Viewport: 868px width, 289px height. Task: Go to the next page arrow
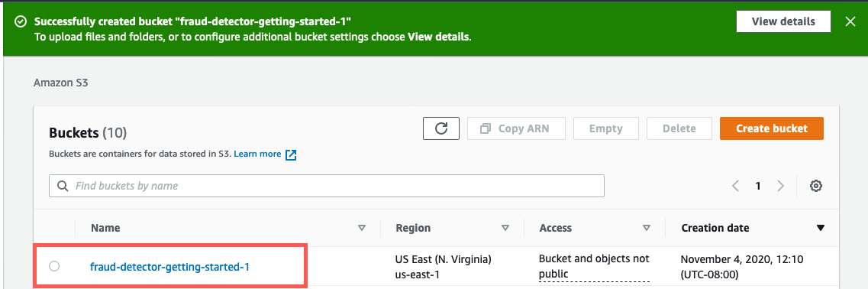780,186
